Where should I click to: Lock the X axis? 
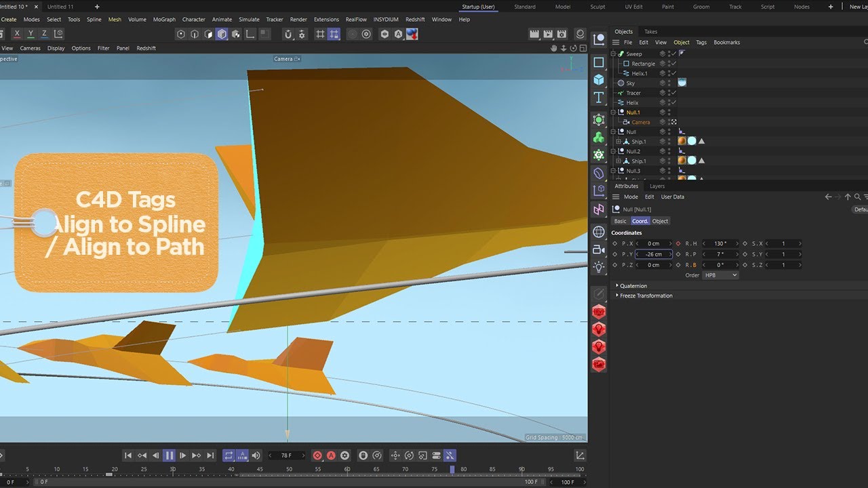pos(17,34)
